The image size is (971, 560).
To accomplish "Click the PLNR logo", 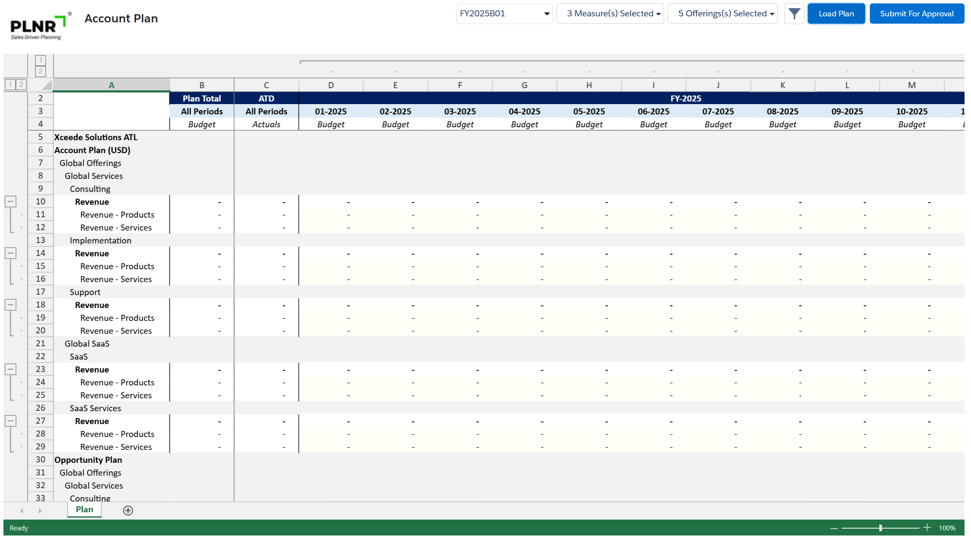I will (x=39, y=27).
